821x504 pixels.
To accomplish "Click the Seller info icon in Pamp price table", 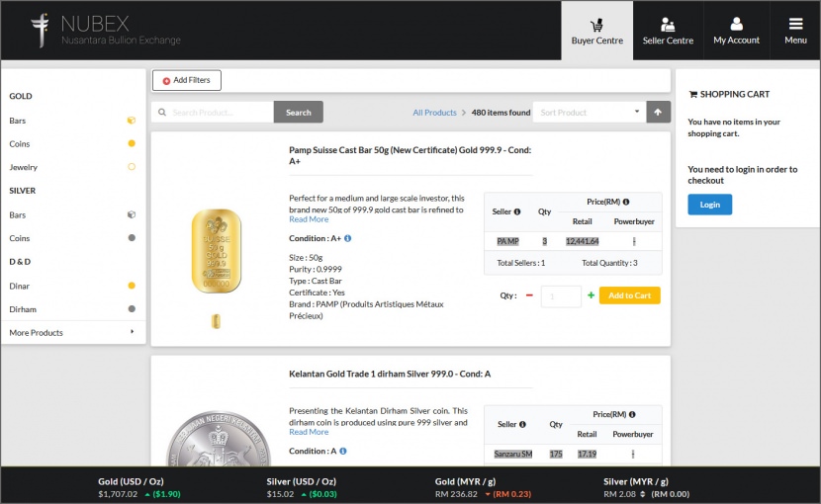I will pyautogui.click(x=517, y=211).
